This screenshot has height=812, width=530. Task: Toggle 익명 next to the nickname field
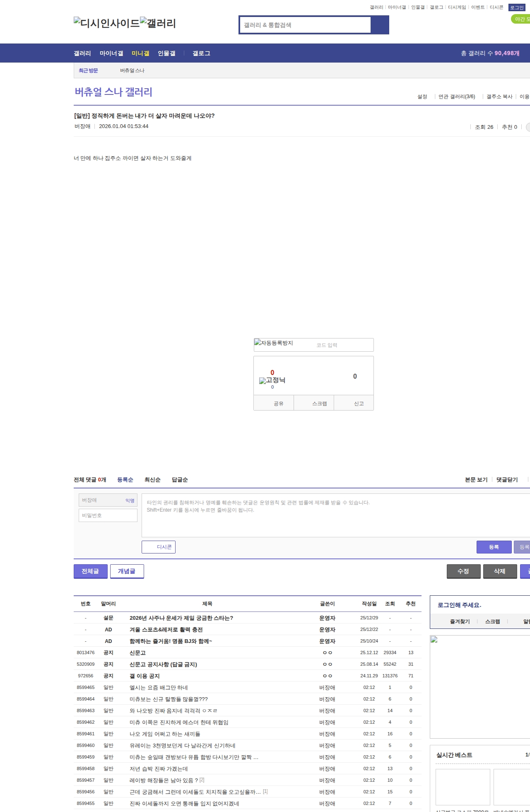click(x=130, y=500)
